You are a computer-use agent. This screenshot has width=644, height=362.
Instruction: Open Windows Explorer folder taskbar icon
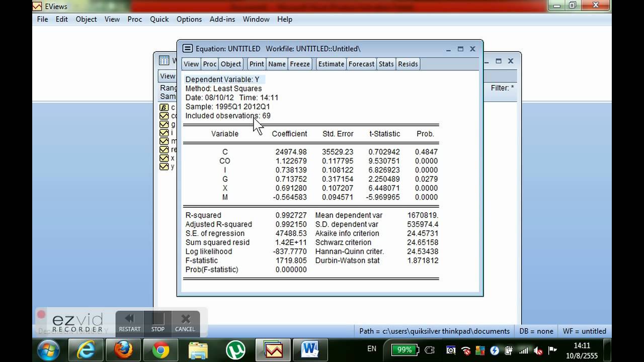click(x=198, y=350)
